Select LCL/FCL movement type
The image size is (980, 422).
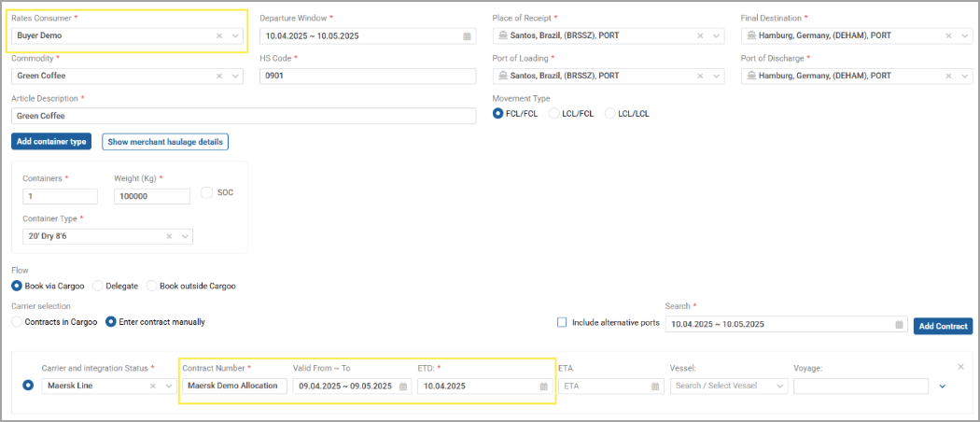click(553, 114)
